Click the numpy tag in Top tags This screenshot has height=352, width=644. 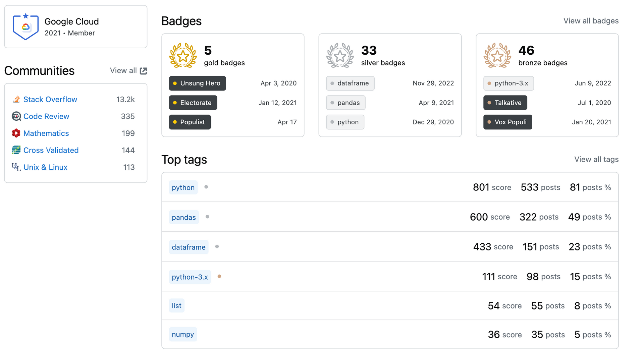[x=183, y=335]
